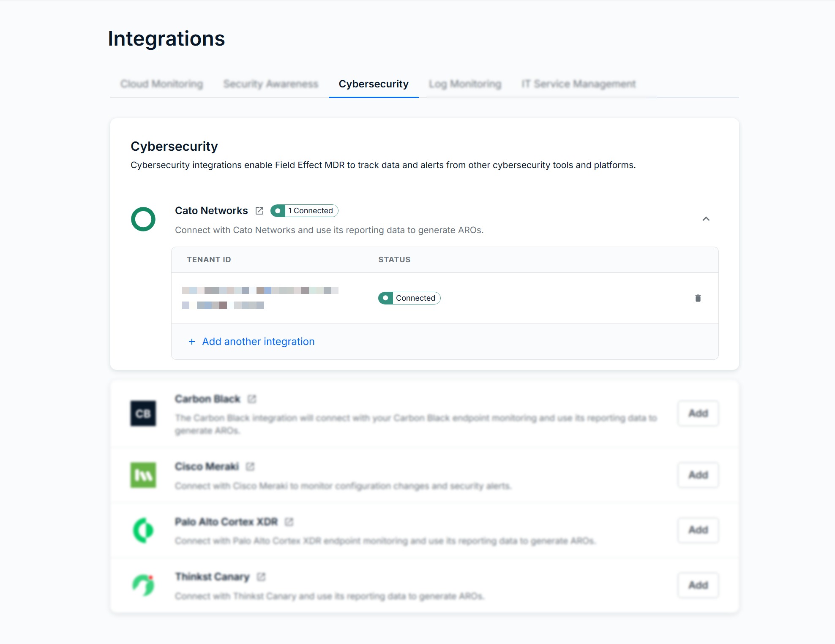Switch to the Cloud Monitoring tab

pyautogui.click(x=162, y=84)
